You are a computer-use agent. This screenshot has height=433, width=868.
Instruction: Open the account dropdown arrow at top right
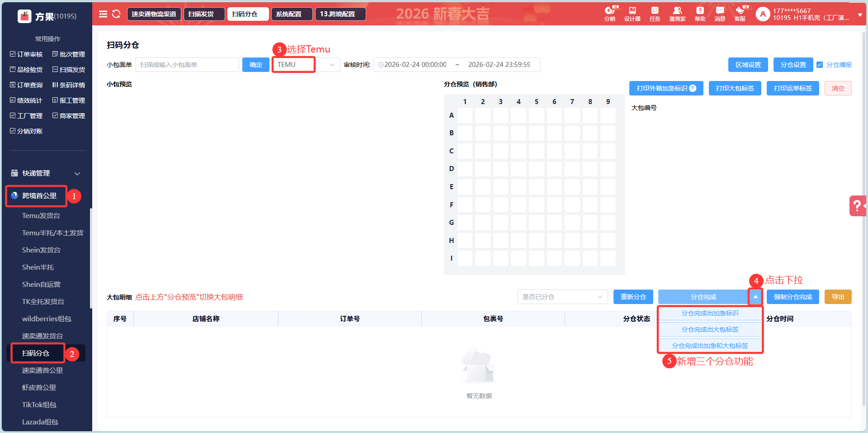coord(860,14)
